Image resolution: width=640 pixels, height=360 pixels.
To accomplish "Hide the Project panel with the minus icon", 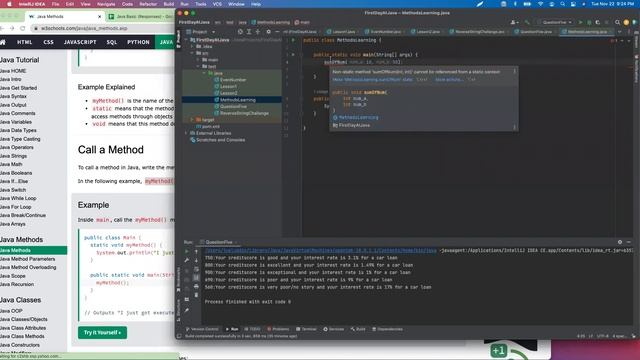I will point(277,31).
